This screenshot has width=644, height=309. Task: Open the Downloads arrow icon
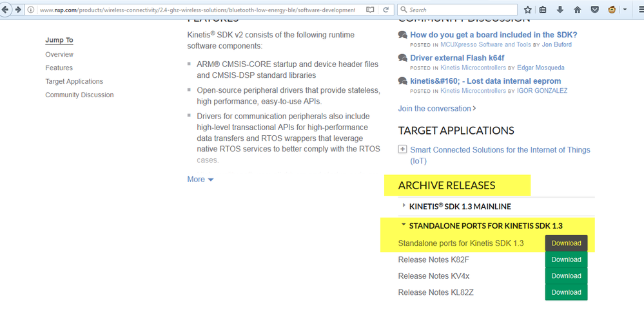[x=560, y=10]
